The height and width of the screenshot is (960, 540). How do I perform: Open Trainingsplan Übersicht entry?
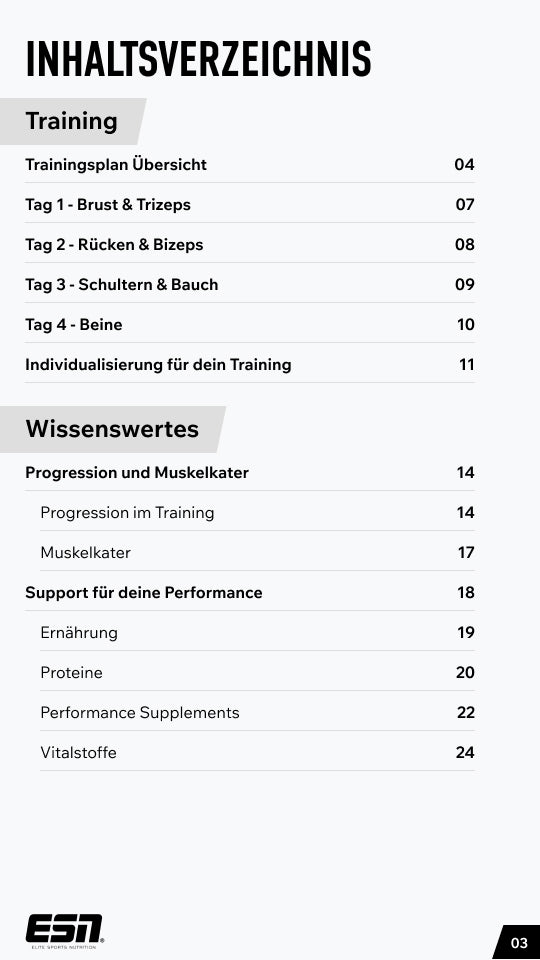click(x=250, y=165)
